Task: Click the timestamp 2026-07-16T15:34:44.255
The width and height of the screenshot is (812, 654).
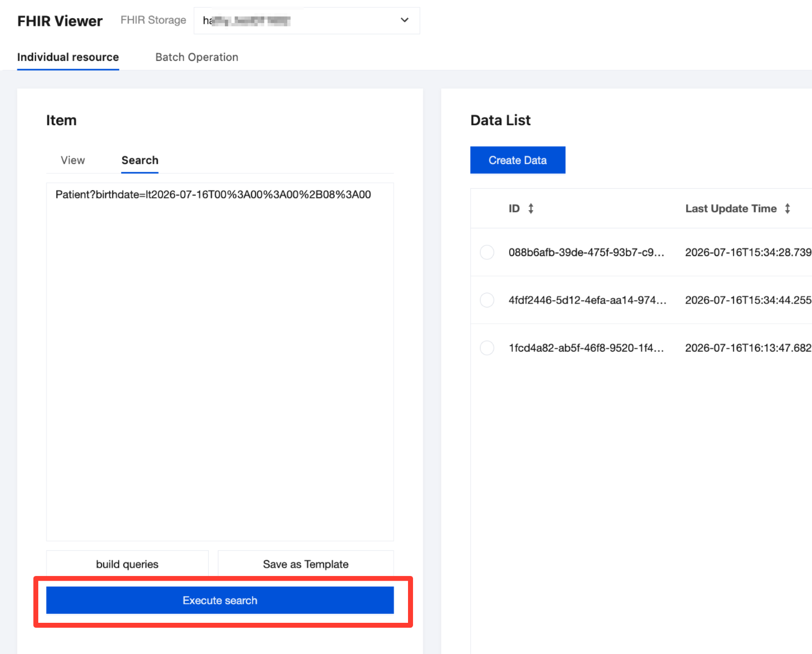Action: click(748, 300)
